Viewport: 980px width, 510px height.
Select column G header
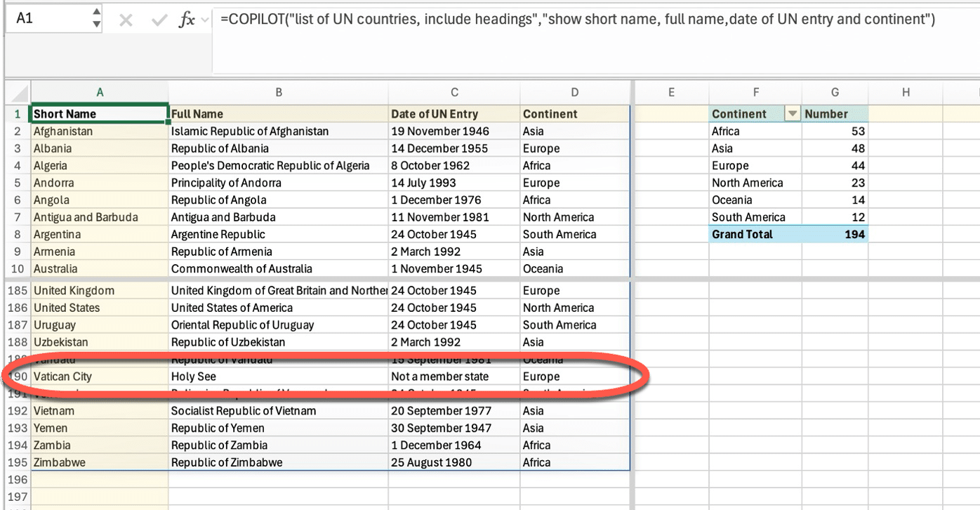pyautogui.click(x=834, y=92)
